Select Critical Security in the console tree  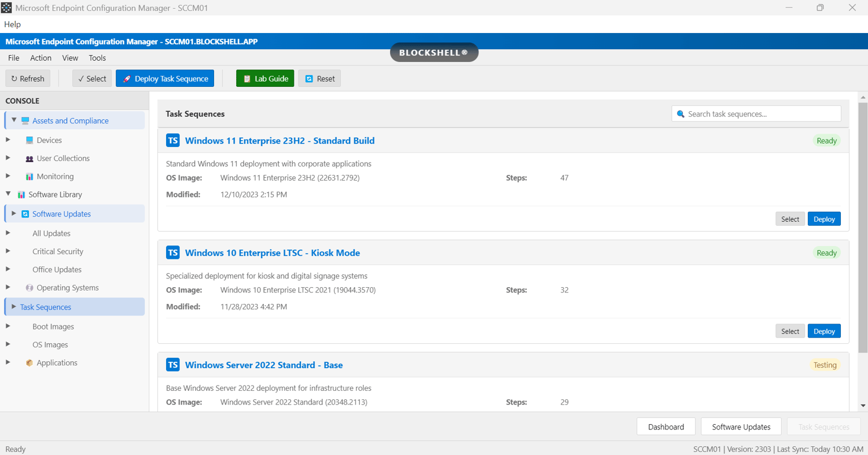(58, 251)
